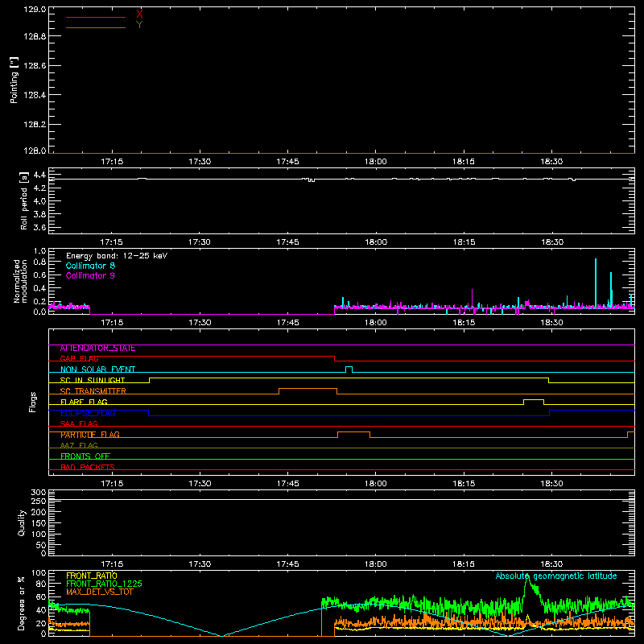Click the 128.2 tick label
Image resolution: width=644 pixels, height=644 pixels.
pos(35,124)
